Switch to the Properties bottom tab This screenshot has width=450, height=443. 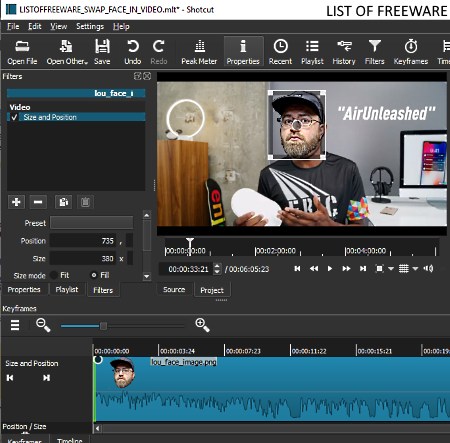pyautogui.click(x=24, y=290)
